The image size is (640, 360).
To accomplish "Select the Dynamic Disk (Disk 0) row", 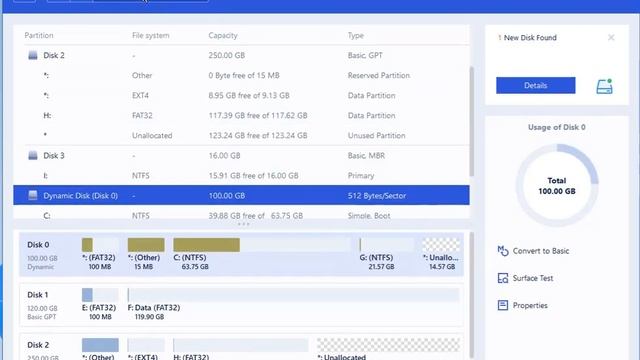I will (241, 195).
